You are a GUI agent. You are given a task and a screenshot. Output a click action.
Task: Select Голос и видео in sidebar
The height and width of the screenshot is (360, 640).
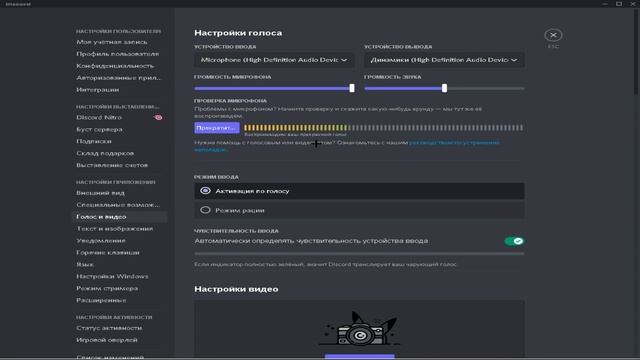pos(119,217)
